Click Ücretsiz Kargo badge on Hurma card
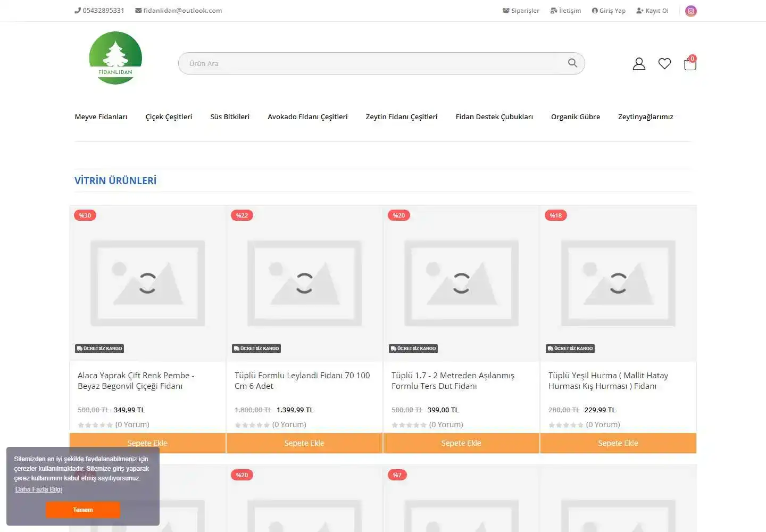This screenshot has height=532, width=766. [x=570, y=348]
